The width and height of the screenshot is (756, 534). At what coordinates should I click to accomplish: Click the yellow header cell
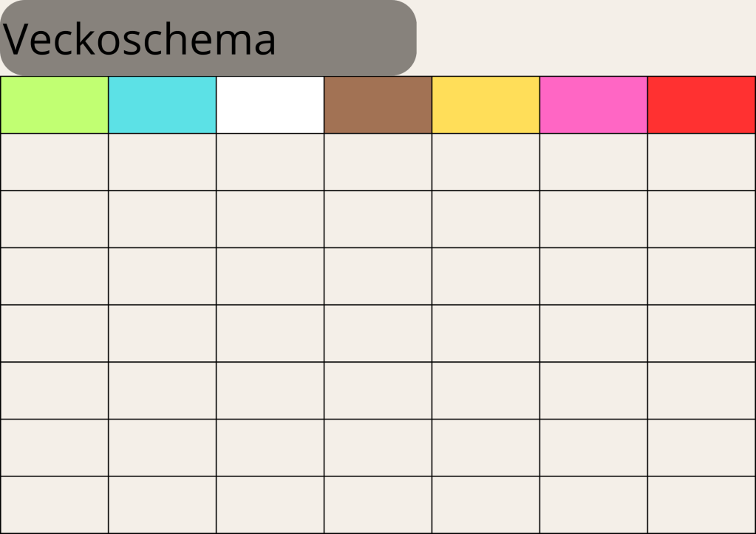pyautogui.click(x=486, y=105)
